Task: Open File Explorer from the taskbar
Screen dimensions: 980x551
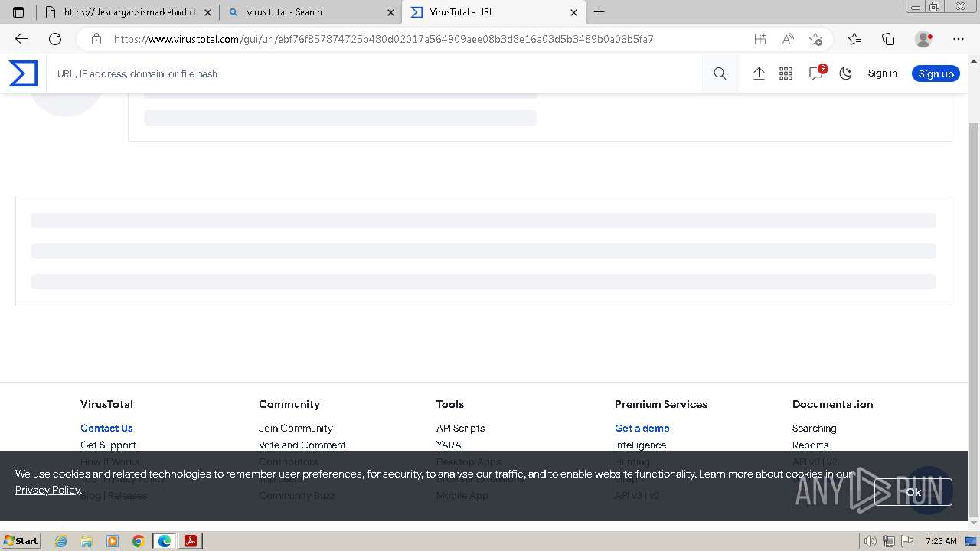Action: point(87,541)
